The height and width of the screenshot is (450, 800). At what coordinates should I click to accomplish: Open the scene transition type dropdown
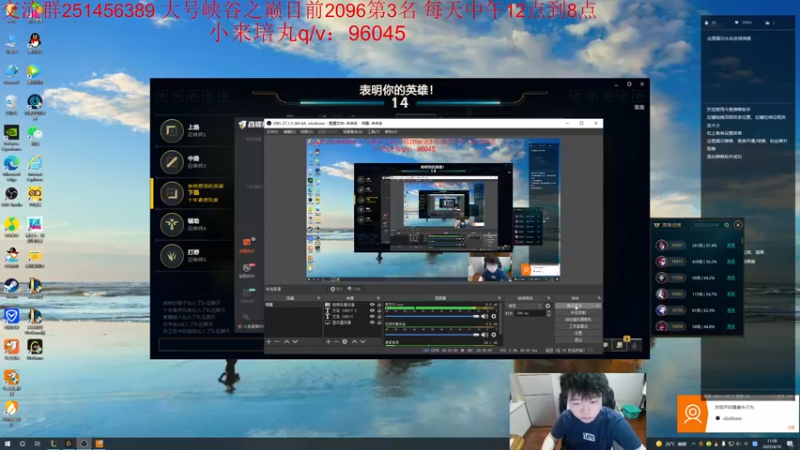coord(524,306)
